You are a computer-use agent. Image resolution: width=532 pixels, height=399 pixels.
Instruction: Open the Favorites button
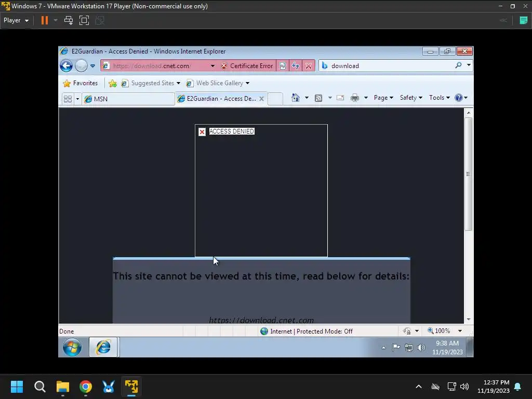pyautogui.click(x=81, y=83)
